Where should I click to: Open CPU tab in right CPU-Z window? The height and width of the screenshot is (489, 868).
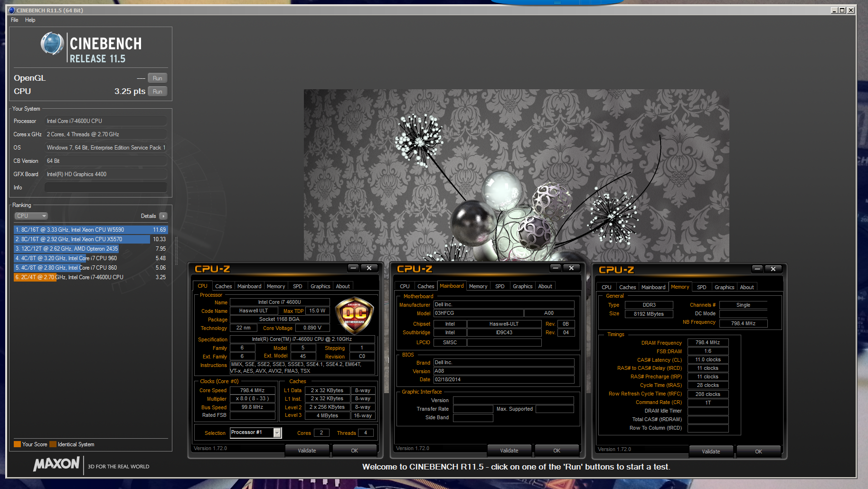point(606,287)
